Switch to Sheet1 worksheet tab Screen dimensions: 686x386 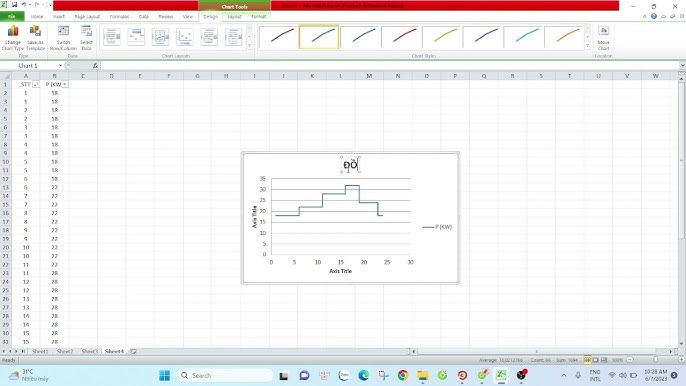coord(40,351)
